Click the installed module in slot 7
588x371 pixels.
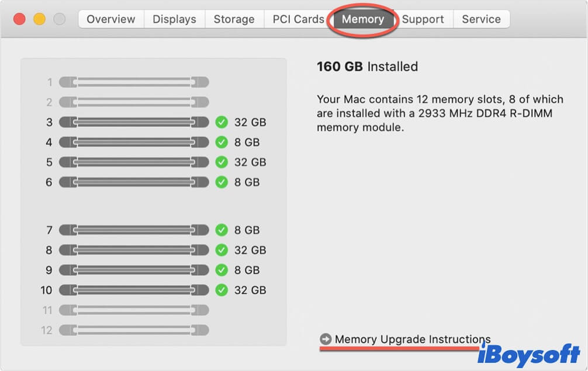point(134,230)
